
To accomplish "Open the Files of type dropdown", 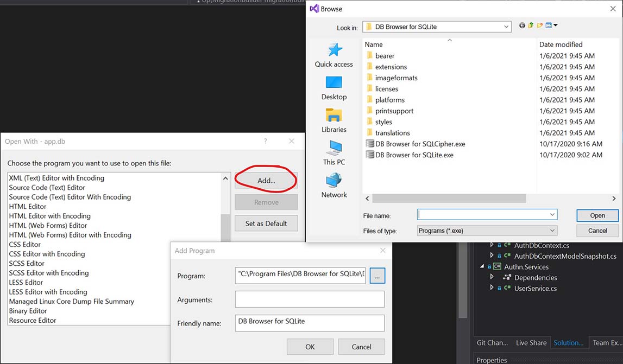I will 487,231.
